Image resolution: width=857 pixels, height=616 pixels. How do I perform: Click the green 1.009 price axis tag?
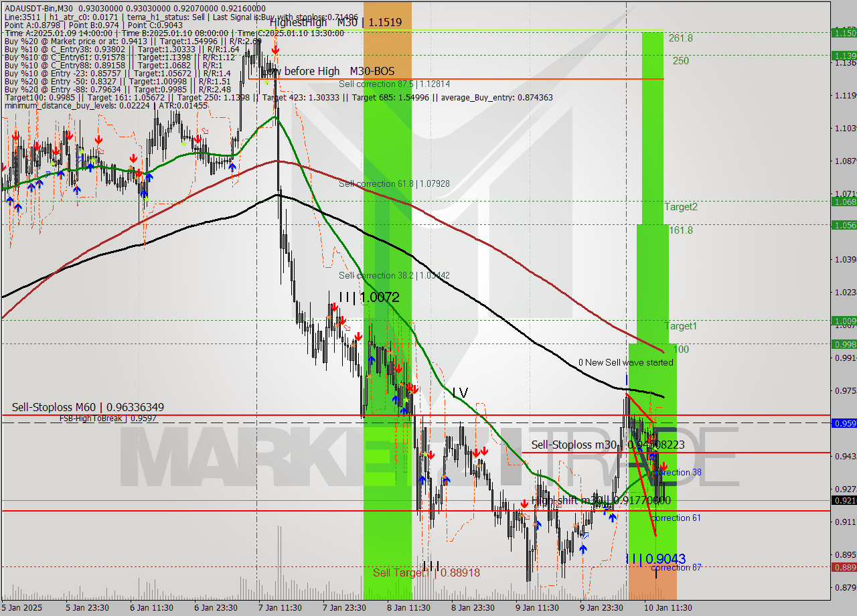844,320
